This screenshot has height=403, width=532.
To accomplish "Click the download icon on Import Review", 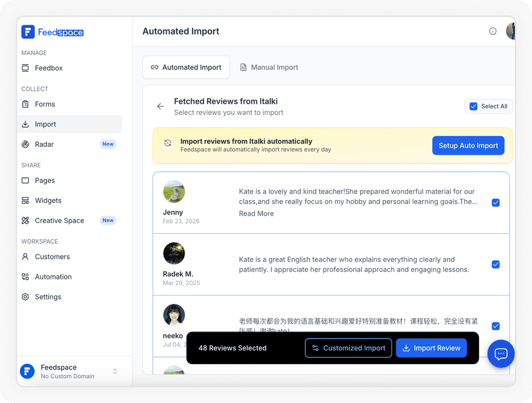I will [x=406, y=348].
